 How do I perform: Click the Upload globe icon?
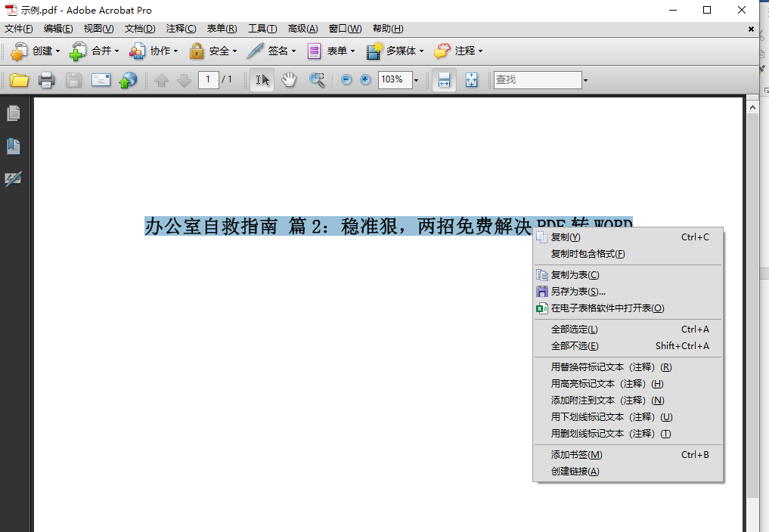pos(128,80)
